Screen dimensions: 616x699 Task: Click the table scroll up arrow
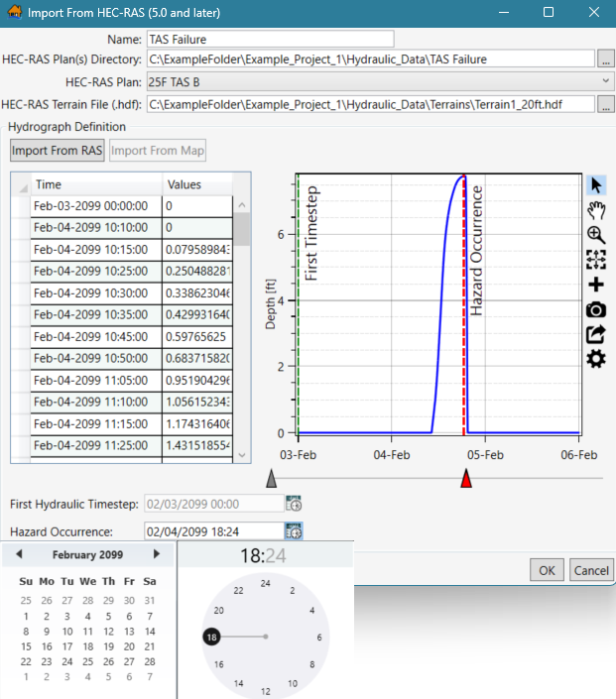click(242, 205)
